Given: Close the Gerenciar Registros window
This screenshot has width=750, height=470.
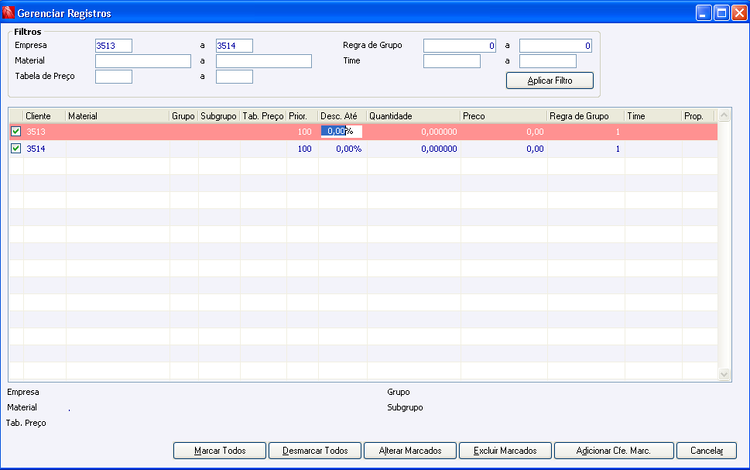Looking at the screenshot, I should point(739,13).
